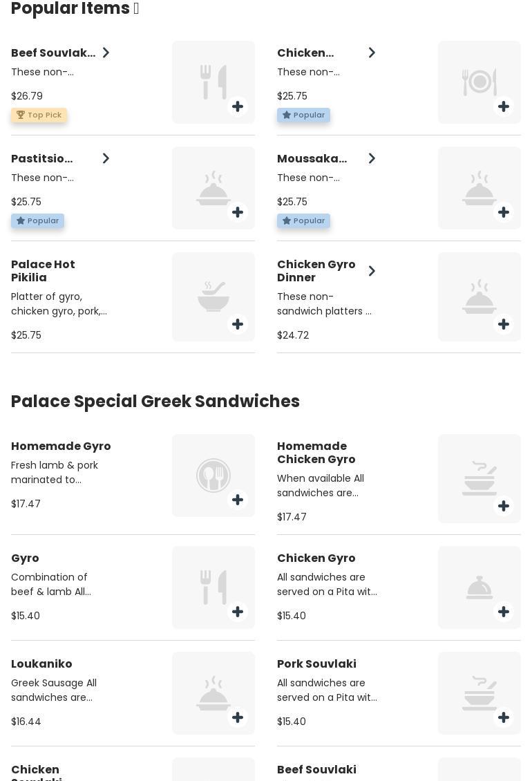Open the Homemade Gyro item title

(61, 446)
